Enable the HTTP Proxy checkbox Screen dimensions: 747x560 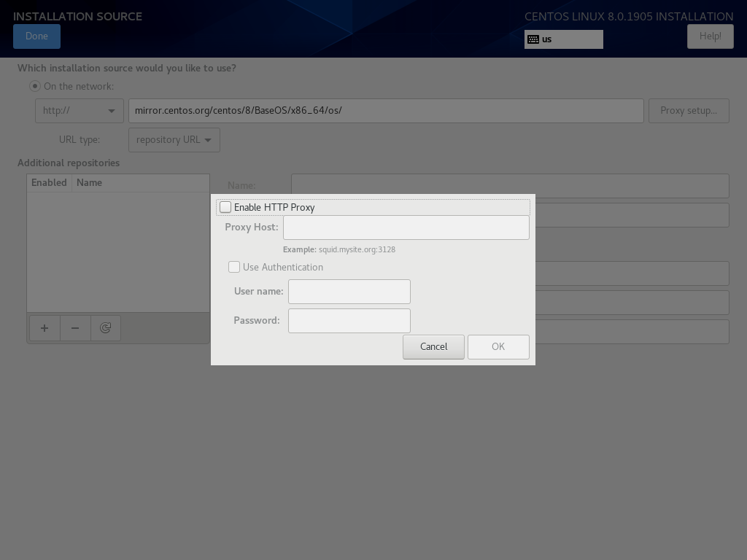[225, 206]
